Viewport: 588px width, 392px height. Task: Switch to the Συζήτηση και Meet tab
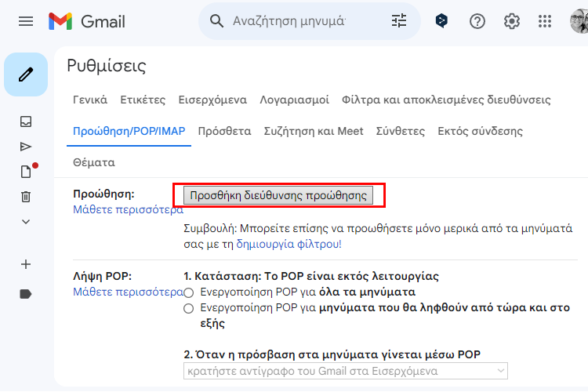(x=314, y=131)
